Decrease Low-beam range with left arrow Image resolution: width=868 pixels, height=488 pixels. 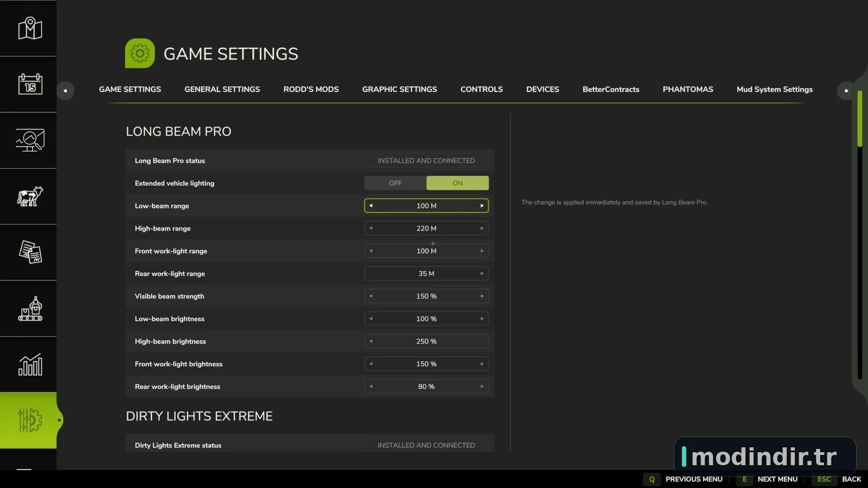[371, 206]
